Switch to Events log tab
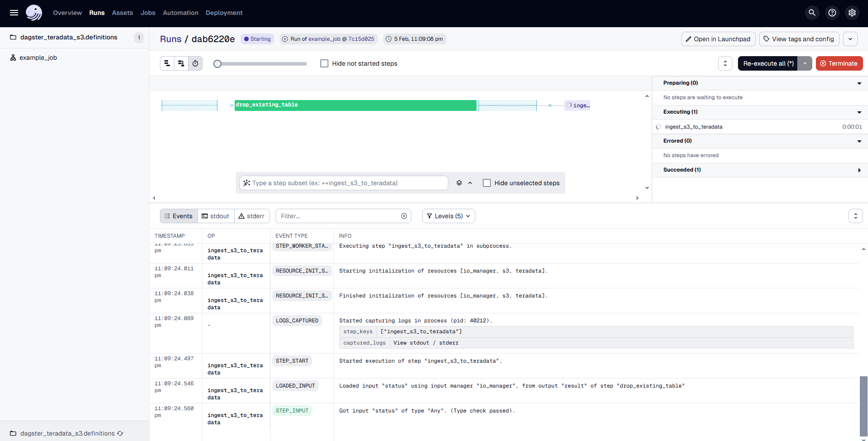 178,216
